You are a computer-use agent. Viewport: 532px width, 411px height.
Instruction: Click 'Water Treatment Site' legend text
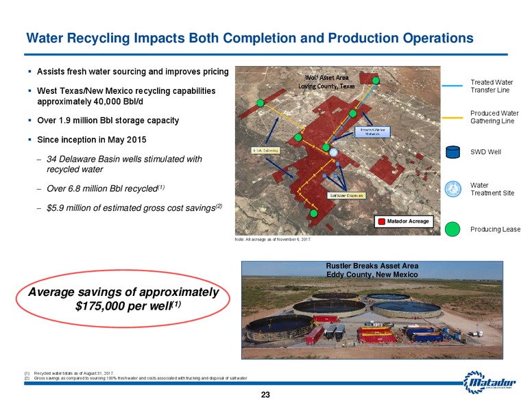point(492,189)
